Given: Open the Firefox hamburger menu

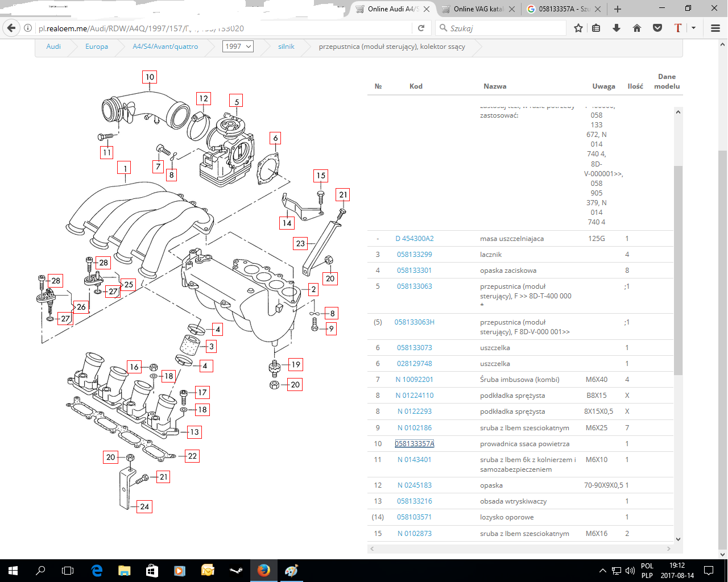Looking at the screenshot, I should pos(715,28).
